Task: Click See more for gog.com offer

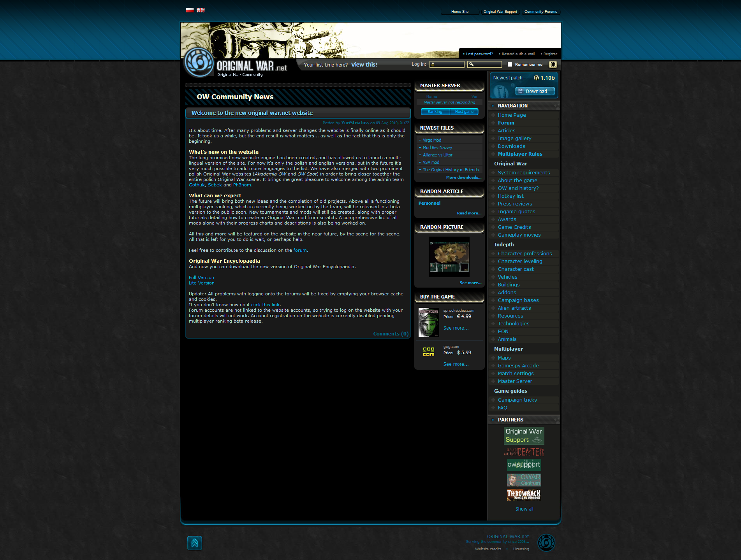Action: [x=456, y=364]
